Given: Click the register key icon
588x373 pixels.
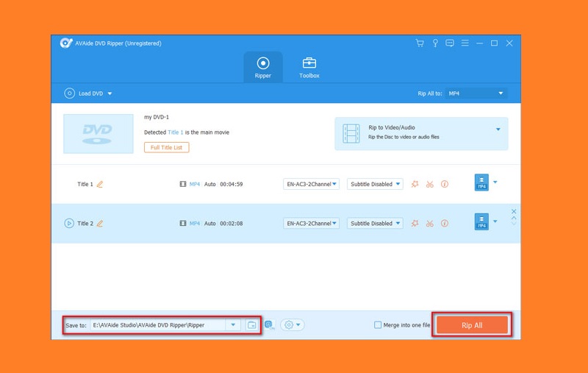Looking at the screenshot, I should tap(434, 43).
